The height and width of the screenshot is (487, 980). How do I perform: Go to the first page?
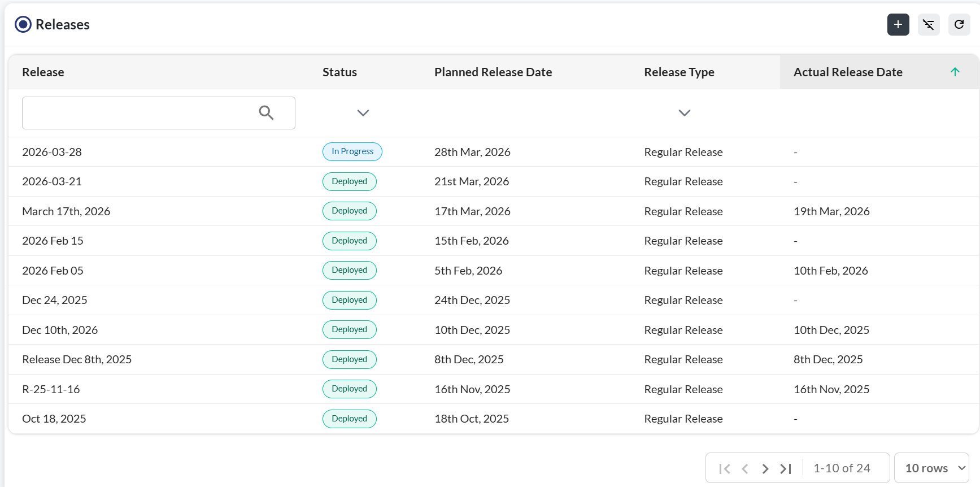pyautogui.click(x=725, y=468)
